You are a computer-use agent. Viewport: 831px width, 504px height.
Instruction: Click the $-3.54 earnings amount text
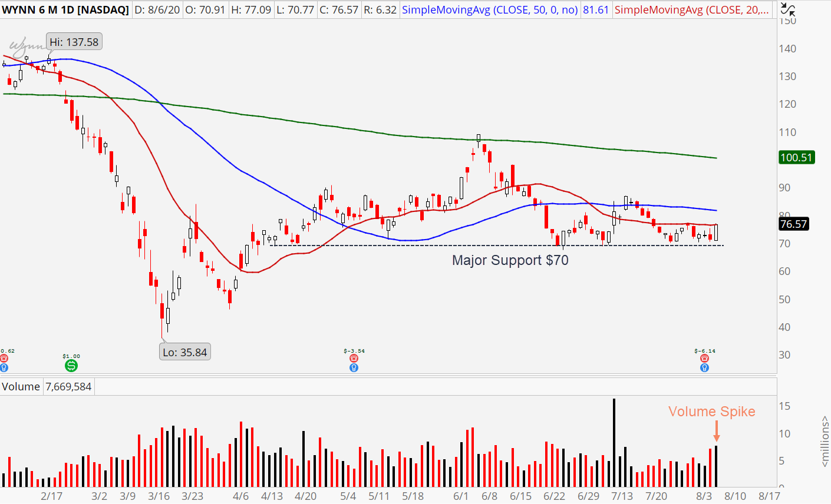354,351
